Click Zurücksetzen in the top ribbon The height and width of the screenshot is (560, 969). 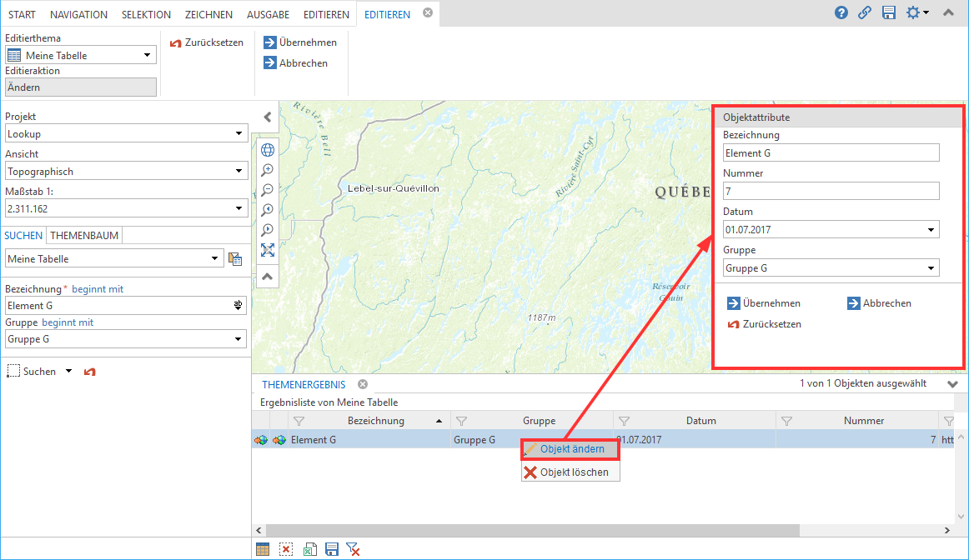206,42
